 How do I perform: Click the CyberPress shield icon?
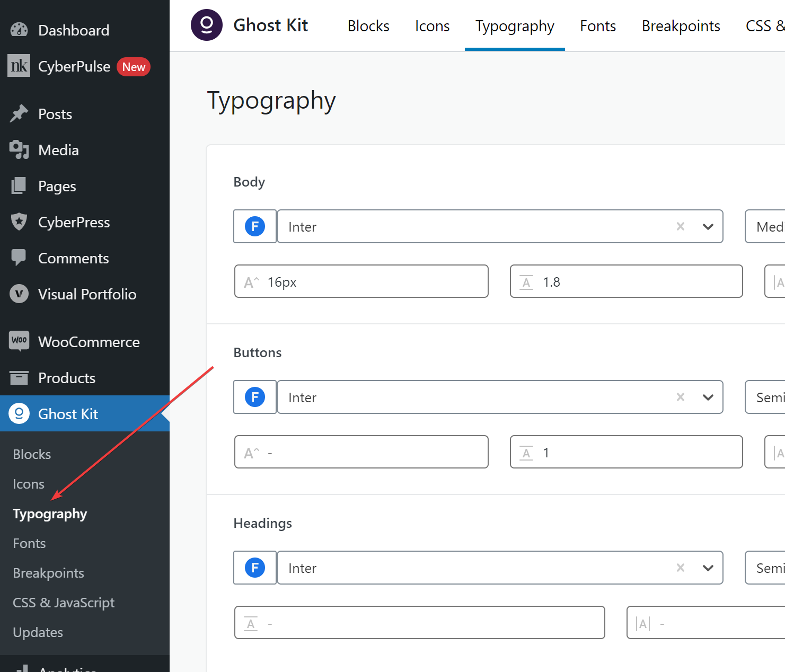pos(19,222)
